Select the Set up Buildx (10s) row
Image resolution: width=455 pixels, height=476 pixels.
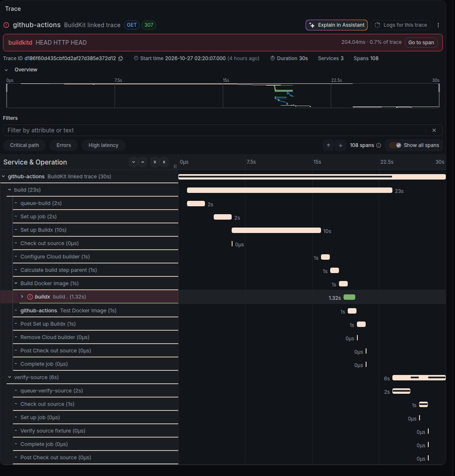[x=95, y=230]
